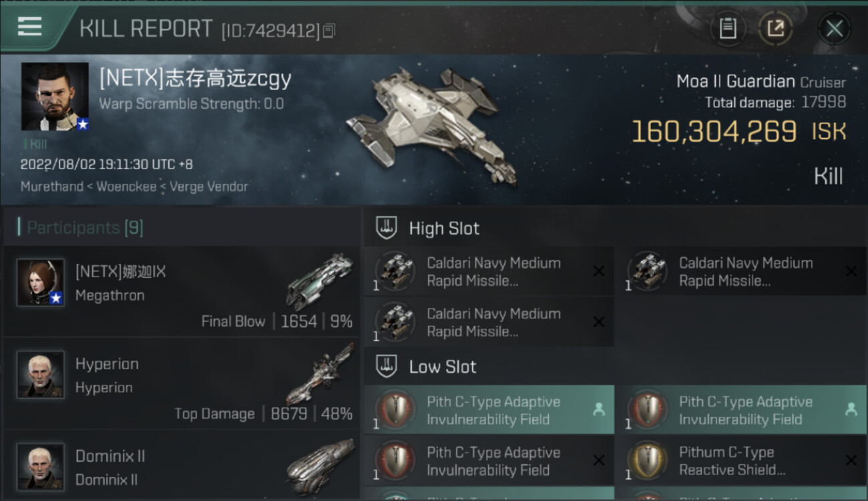Click the Megathron ship thumbnail

pos(320,282)
